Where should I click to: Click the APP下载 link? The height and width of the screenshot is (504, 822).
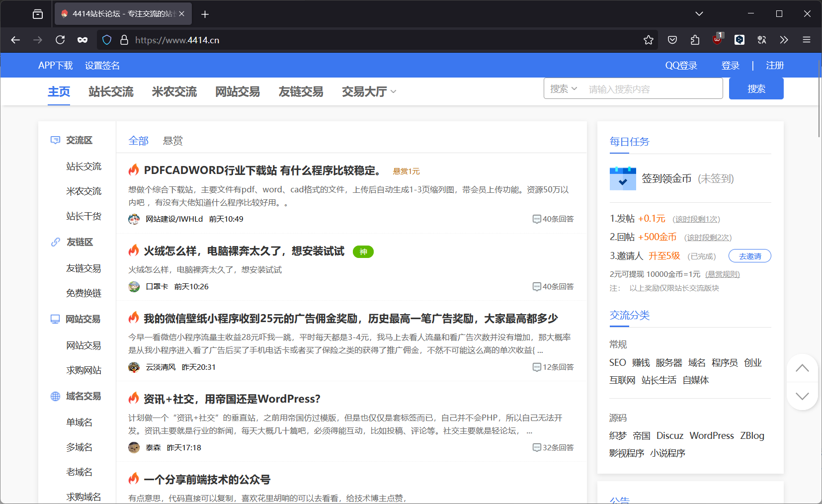[x=55, y=66]
